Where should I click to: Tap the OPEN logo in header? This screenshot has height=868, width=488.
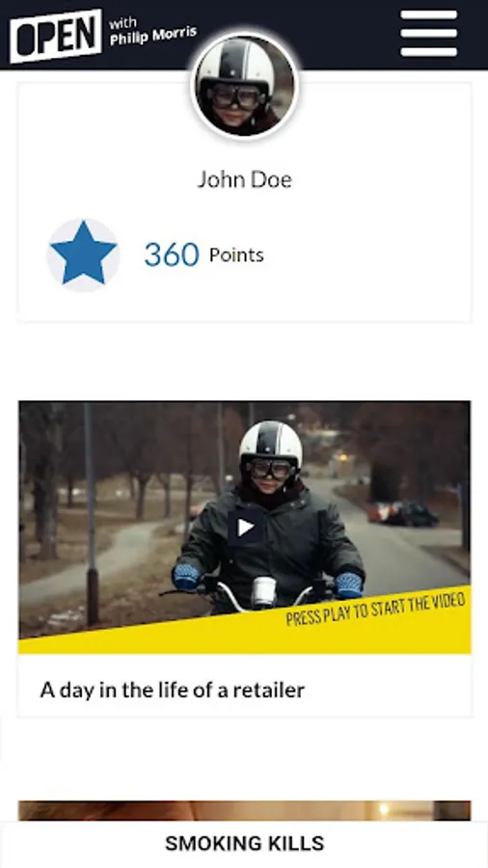(x=55, y=36)
